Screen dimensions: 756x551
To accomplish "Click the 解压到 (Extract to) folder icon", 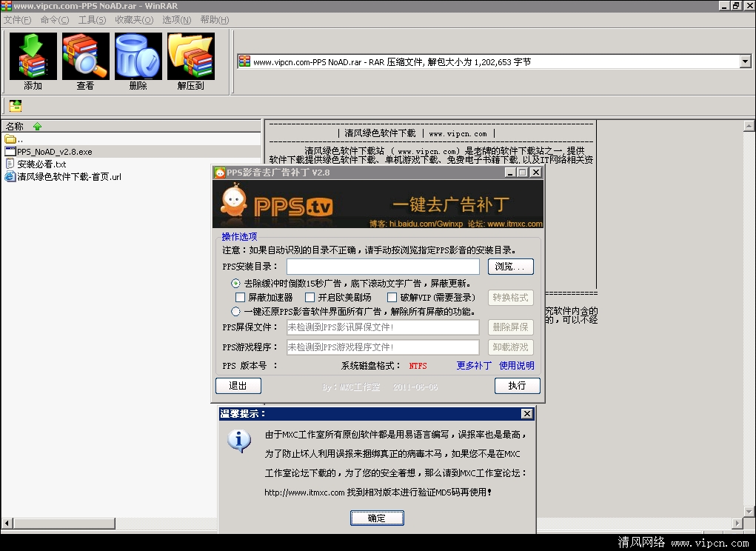I will click(x=190, y=57).
